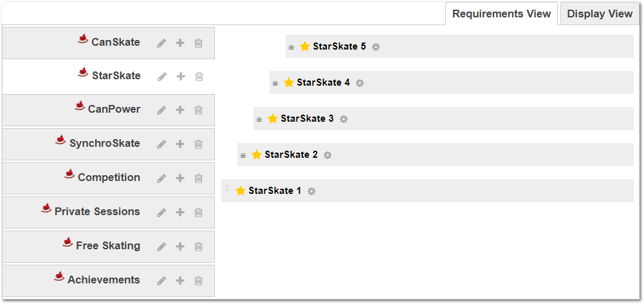Add to Free Skating with plus icon
644x304 pixels.
pyautogui.click(x=180, y=247)
